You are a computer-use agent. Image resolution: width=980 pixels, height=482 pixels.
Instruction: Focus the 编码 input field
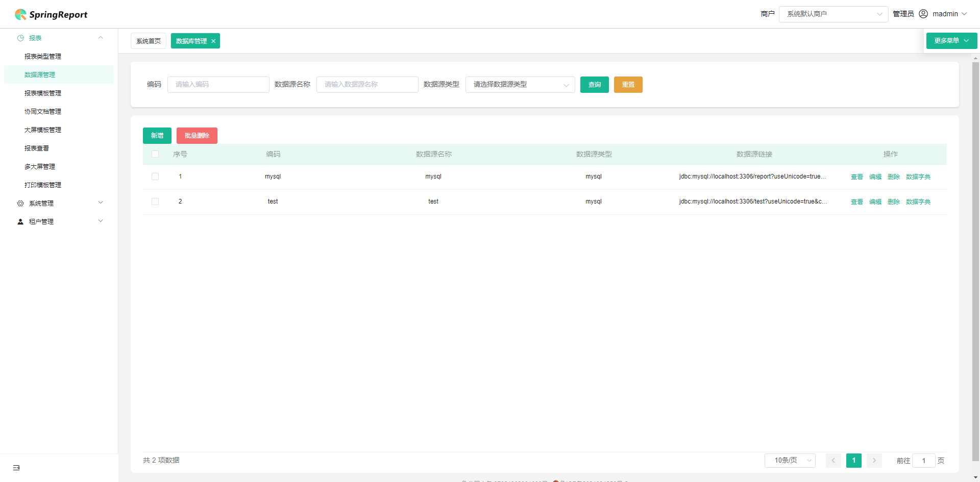(218, 85)
